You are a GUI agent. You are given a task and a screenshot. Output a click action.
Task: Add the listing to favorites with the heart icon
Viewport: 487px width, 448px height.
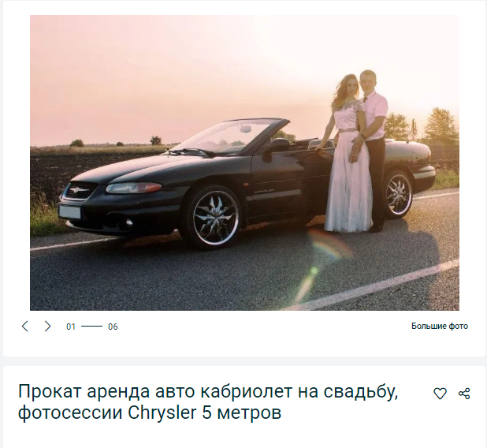(x=440, y=394)
